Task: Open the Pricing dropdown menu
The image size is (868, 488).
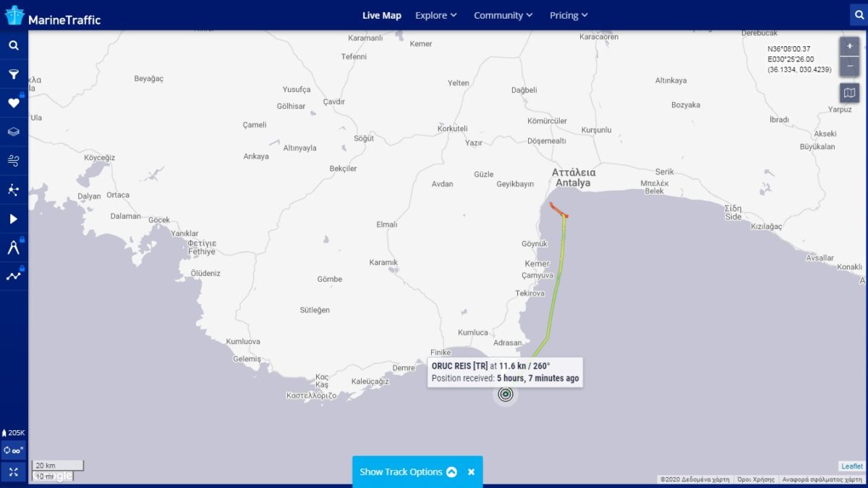Action: click(x=569, y=15)
